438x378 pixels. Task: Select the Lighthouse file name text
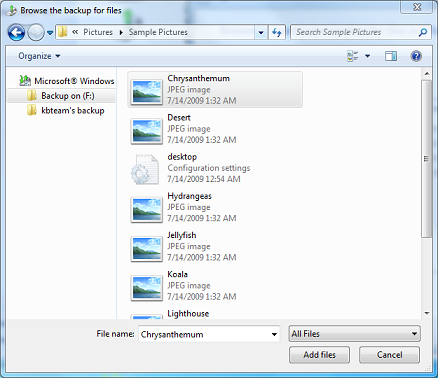coord(188,314)
